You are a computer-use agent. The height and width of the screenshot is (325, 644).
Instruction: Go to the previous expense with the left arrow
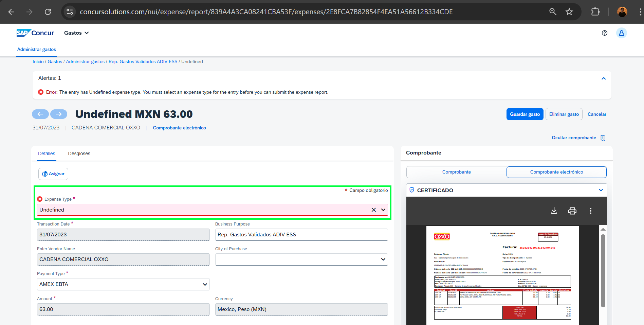(x=40, y=114)
